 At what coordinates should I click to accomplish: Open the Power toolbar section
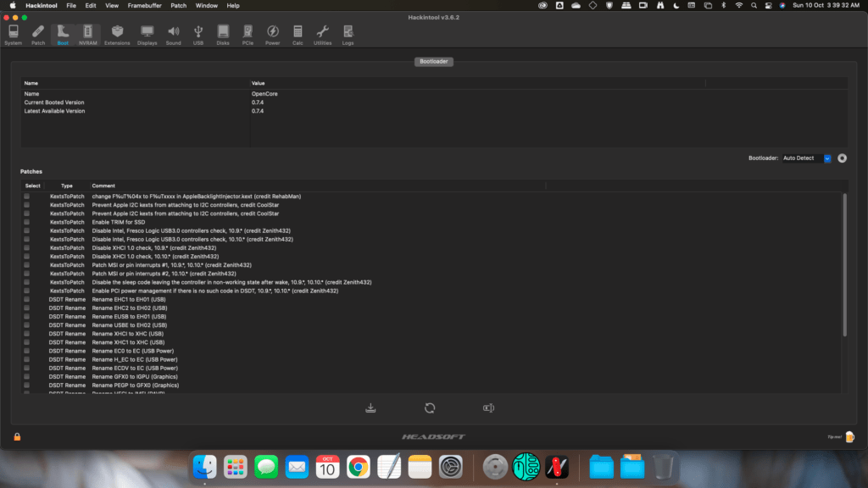point(272,35)
